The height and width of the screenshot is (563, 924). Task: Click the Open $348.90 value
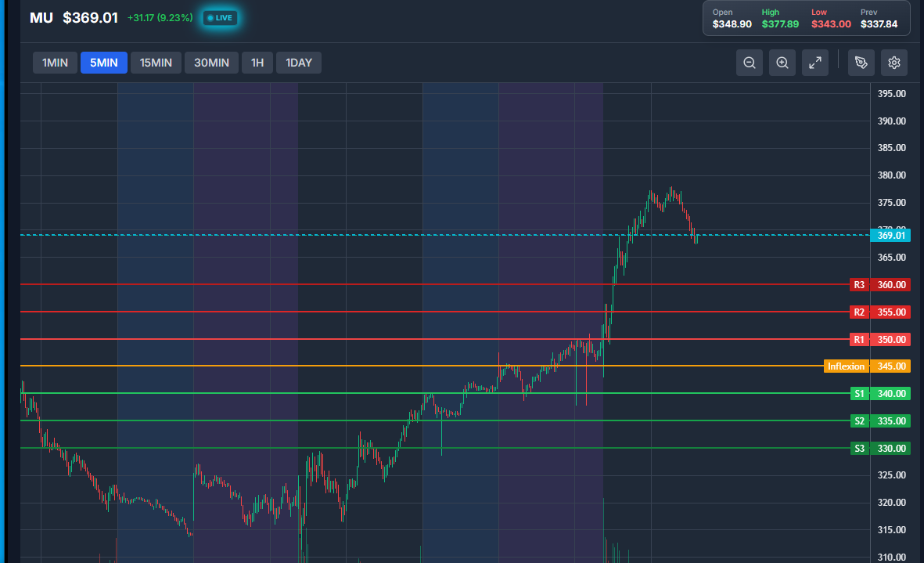(x=732, y=24)
